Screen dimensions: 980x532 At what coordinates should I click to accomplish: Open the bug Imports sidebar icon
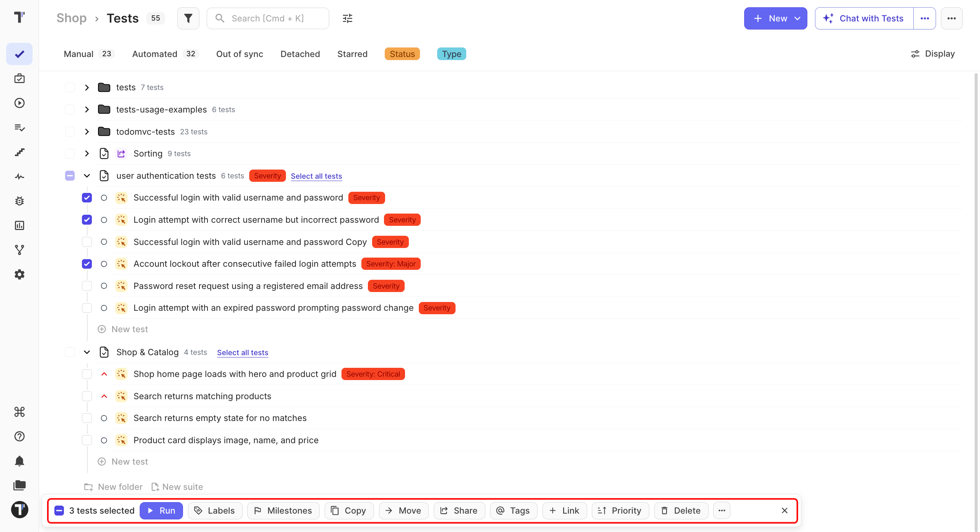pos(20,201)
